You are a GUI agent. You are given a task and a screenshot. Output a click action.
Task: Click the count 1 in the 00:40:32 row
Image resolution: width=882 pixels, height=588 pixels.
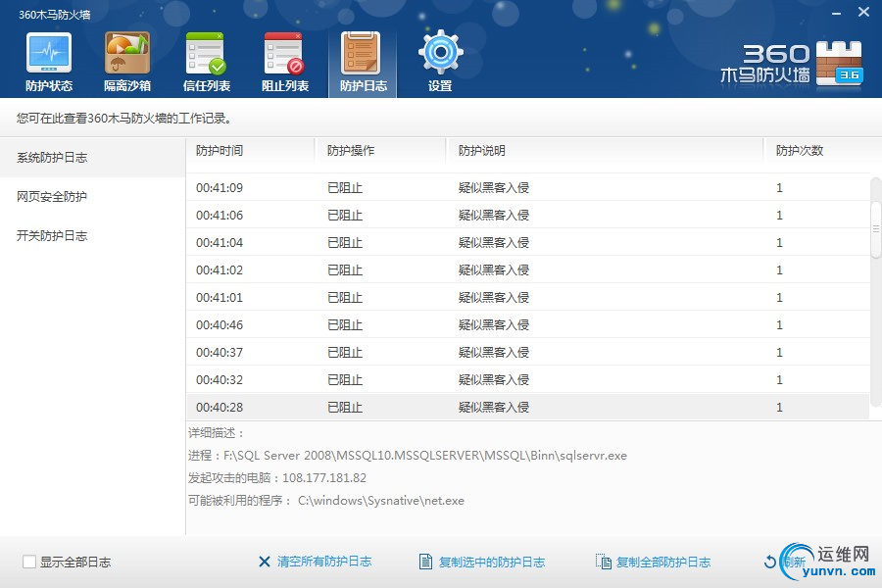pyautogui.click(x=779, y=380)
